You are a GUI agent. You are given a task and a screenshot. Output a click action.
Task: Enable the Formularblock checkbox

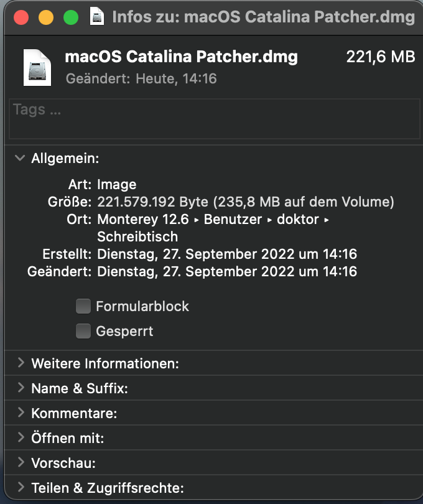[83, 306]
